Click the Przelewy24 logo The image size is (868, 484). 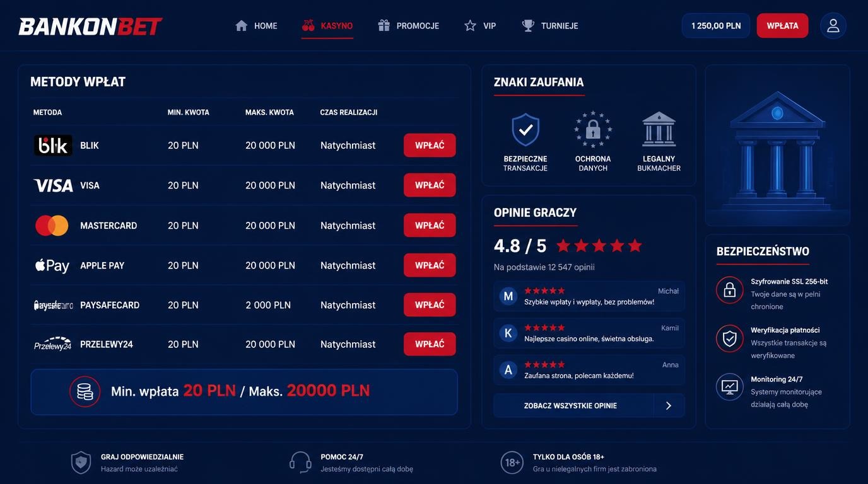coord(53,344)
